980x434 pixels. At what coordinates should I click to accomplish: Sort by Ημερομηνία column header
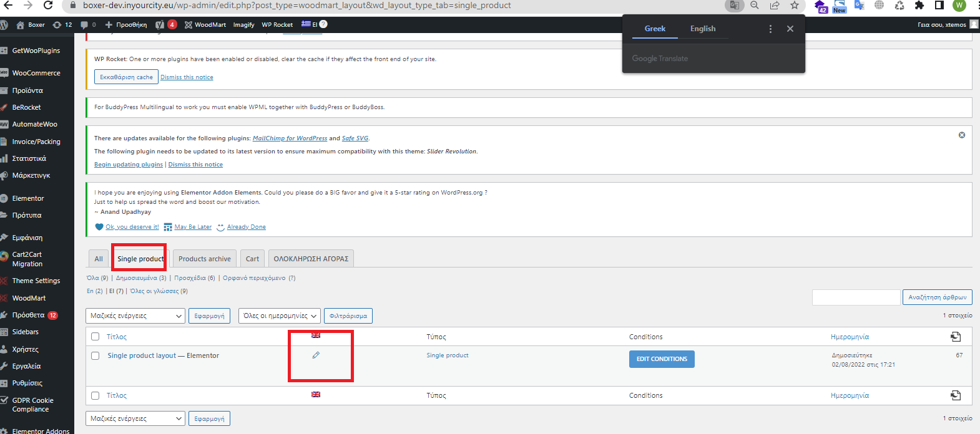(x=850, y=337)
